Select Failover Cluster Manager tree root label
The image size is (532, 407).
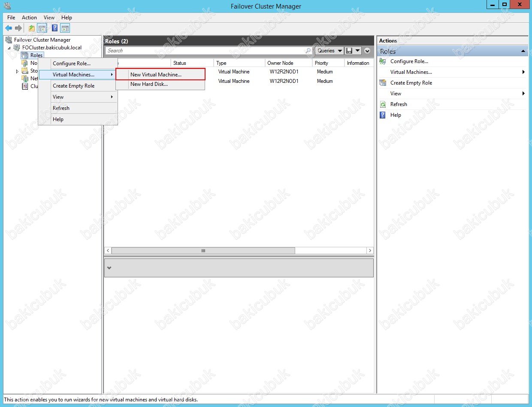(x=42, y=40)
